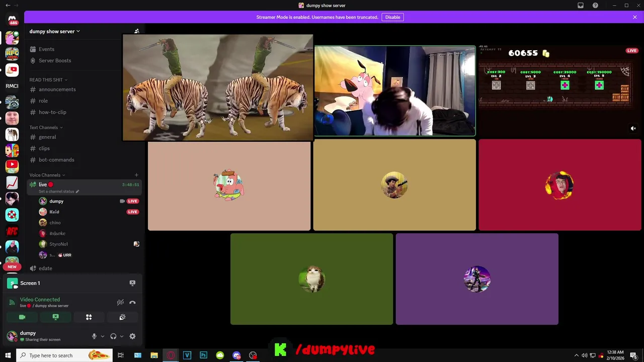644x362 pixels.
Task: Click the invite members icon beside server name
Action: point(136,31)
